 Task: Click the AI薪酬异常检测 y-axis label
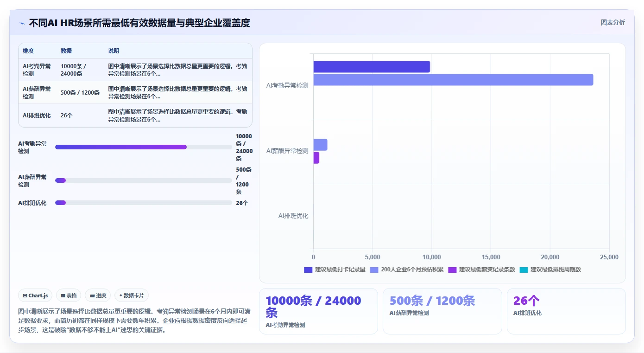(287, 151)
